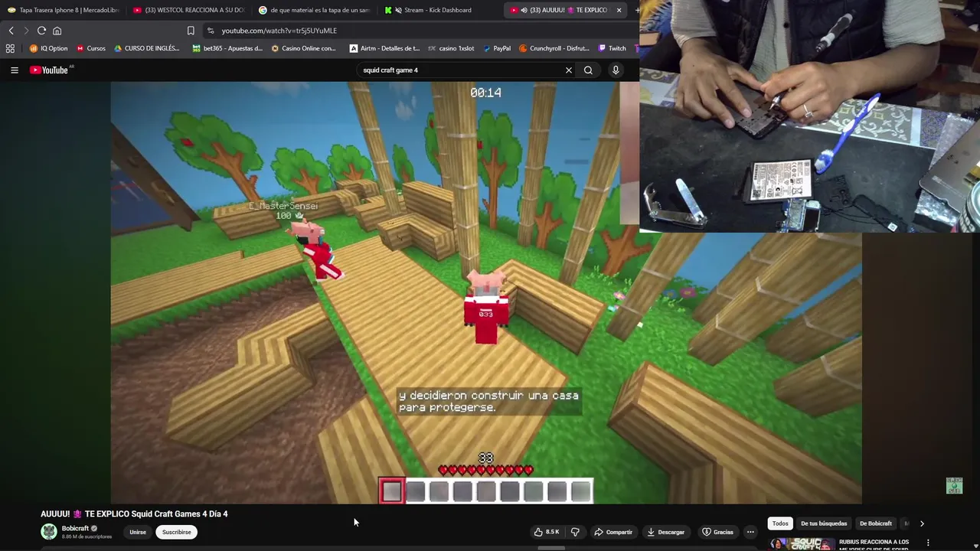Dislike the video thumbs-down

[575, 532]
